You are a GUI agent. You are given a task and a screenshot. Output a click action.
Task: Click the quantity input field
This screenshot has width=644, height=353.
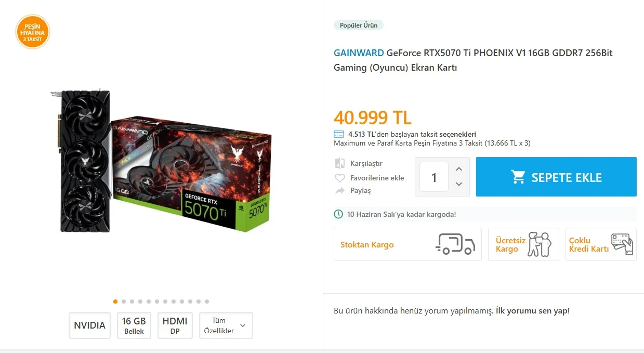(434, 177)
